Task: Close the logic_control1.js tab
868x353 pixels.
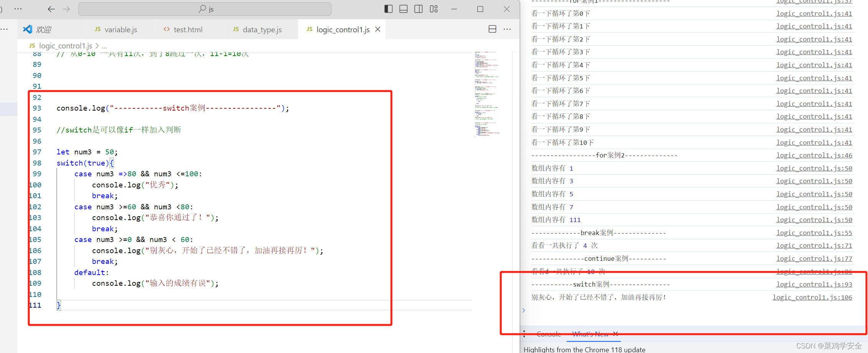Action: (378, 29)
